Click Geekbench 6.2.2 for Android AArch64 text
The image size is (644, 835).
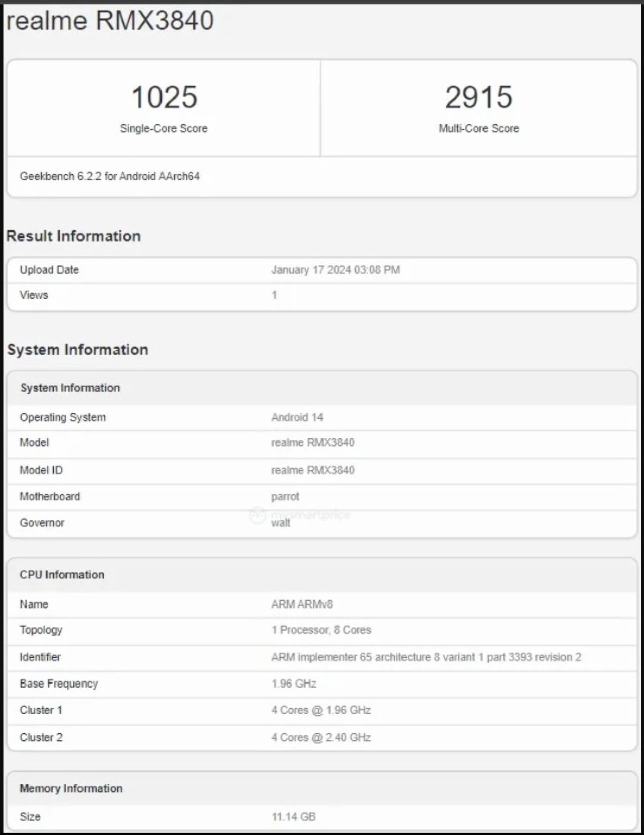click(110, 176)
